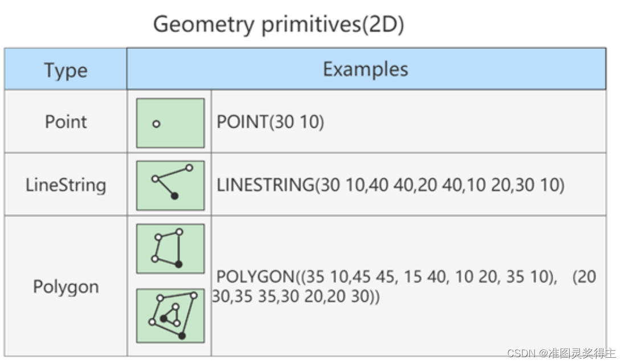This screenshot has height=364, width=625.
Task: Click the small circle in Point diagram
Action: click(x=156, y=124)
